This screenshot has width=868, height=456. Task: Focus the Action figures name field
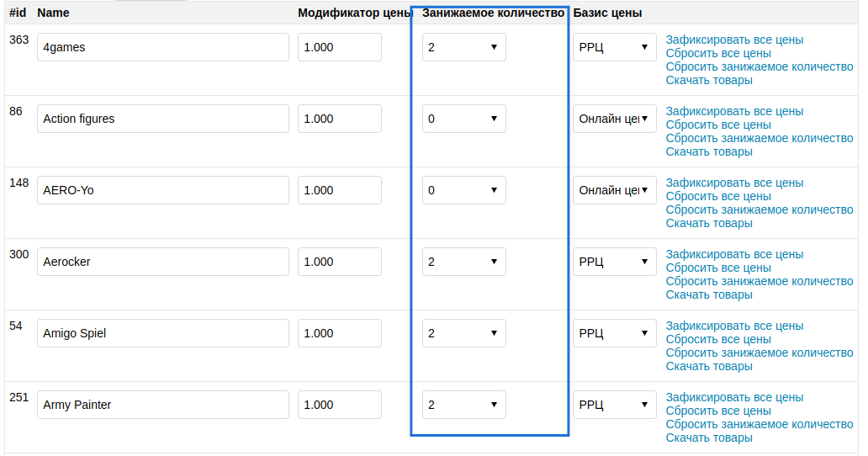pos(163,119)
